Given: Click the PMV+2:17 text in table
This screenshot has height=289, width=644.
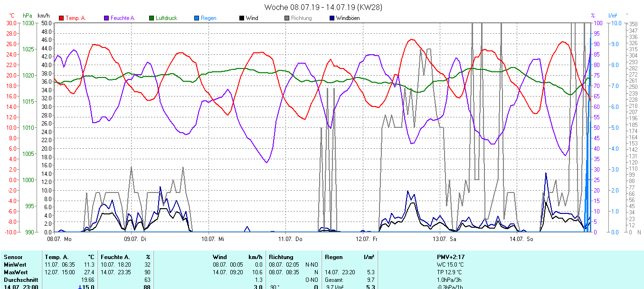Looking at the screenshot, I should [451, 257].
